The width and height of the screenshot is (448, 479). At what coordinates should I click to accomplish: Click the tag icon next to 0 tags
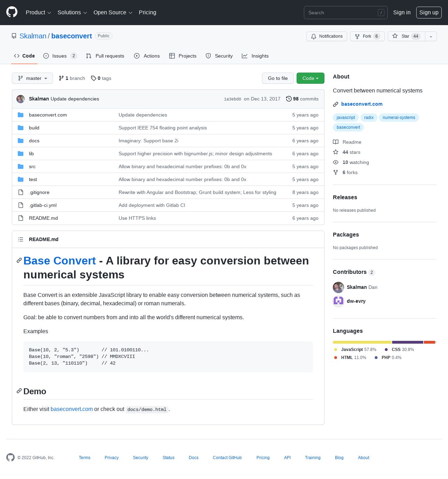pos(94,78)
